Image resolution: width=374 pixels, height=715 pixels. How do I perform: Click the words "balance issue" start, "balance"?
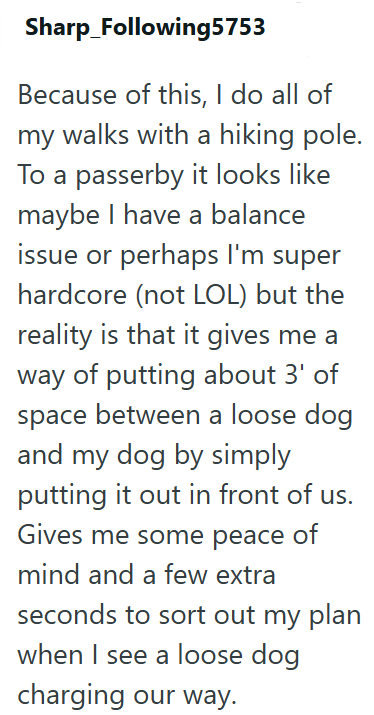(x=258, y=214)
